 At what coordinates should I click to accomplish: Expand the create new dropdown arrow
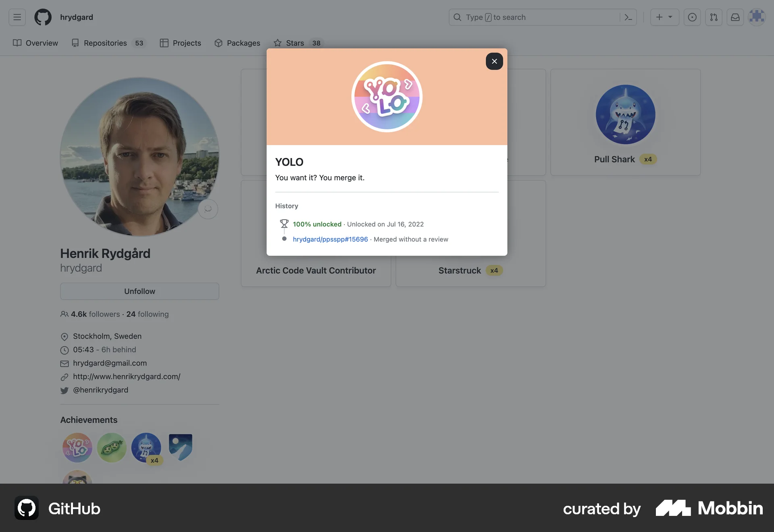(x=670, y=17)
